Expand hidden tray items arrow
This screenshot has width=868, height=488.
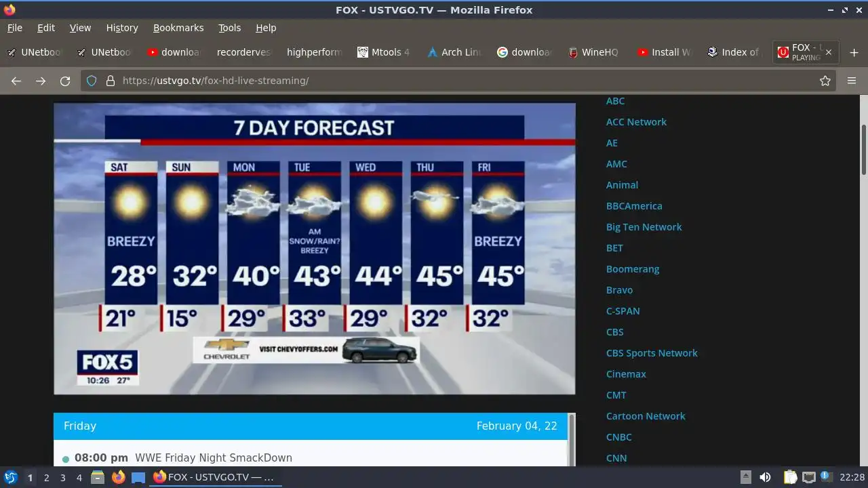click(x=745, y=477)
